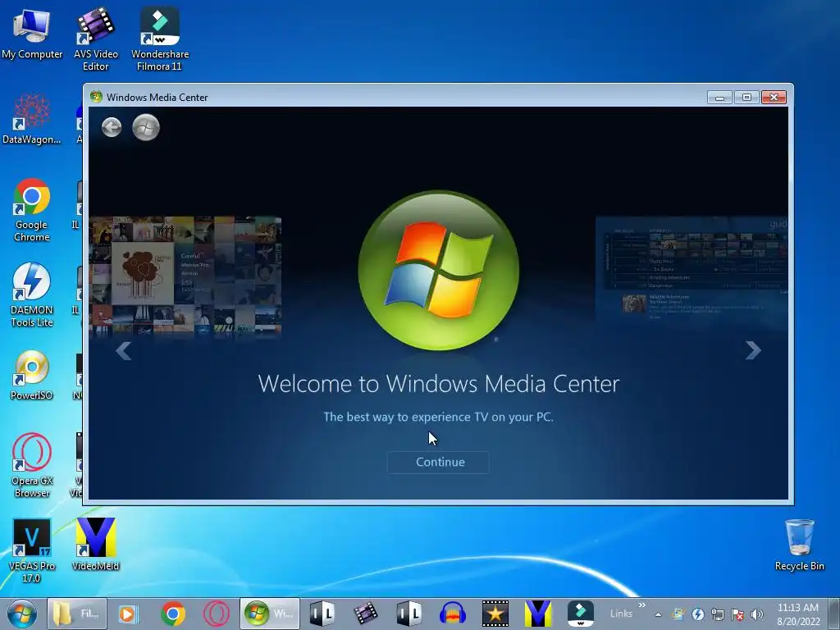Open the filmstrip star icon on taskbar
Viewport: 840px width, 630px height.
pos(495,614)
